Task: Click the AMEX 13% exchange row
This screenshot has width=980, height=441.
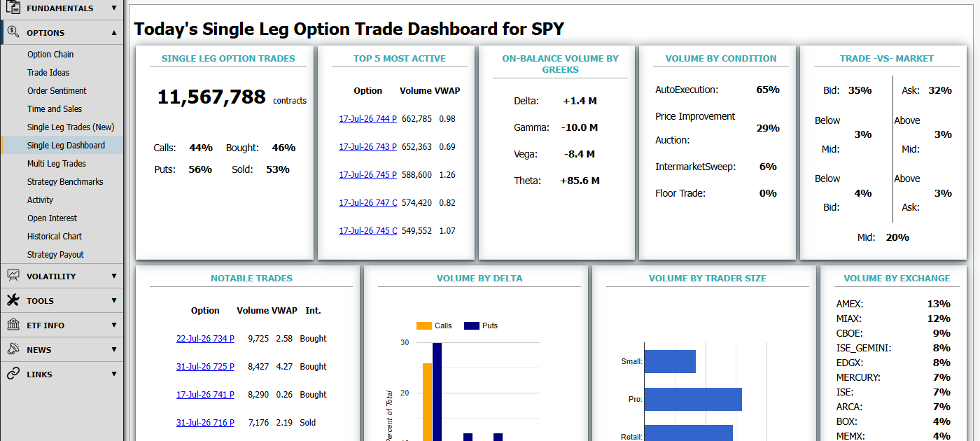Action: (893, 304)
